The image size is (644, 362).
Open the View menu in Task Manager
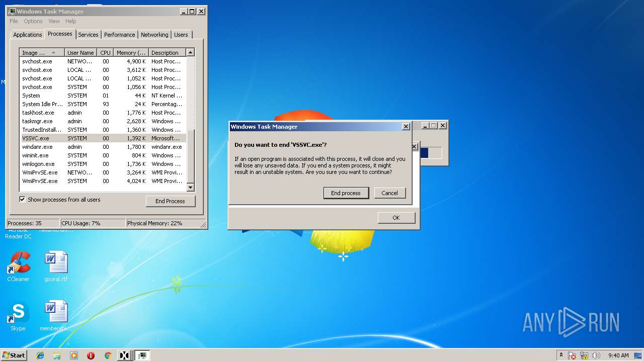coord(54,21)
